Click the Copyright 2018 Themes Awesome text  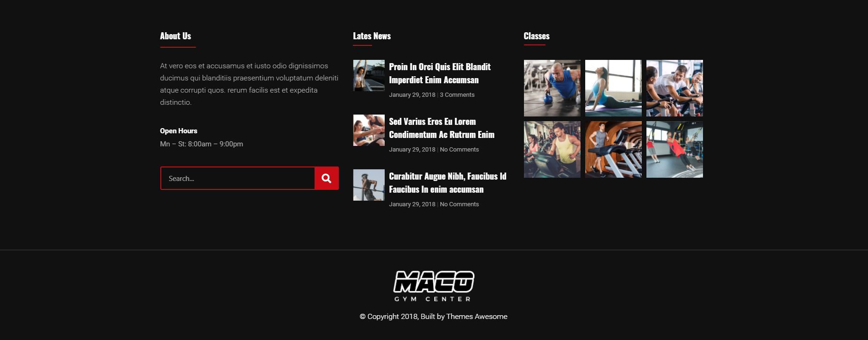[433, 317]
